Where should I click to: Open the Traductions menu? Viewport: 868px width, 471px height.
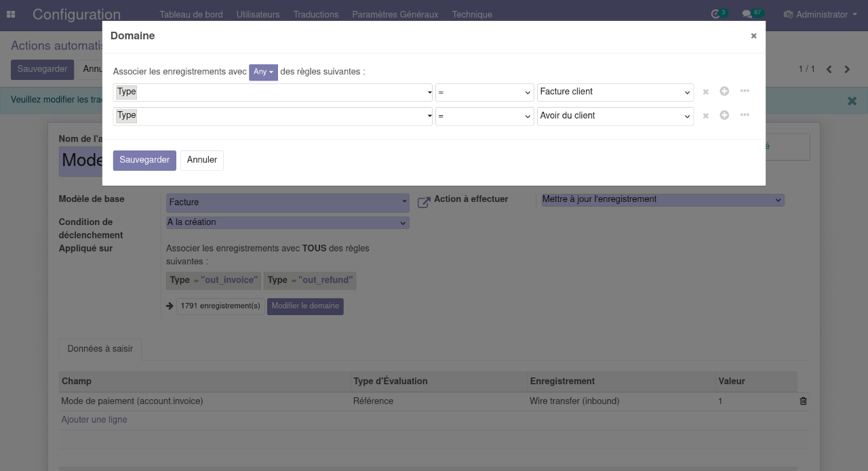[x=315, y=14]
